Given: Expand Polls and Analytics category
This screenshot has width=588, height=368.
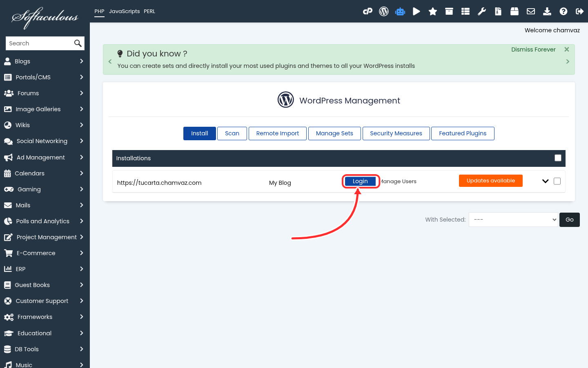Looking at the screenshot, I should (x=82, y=221).
